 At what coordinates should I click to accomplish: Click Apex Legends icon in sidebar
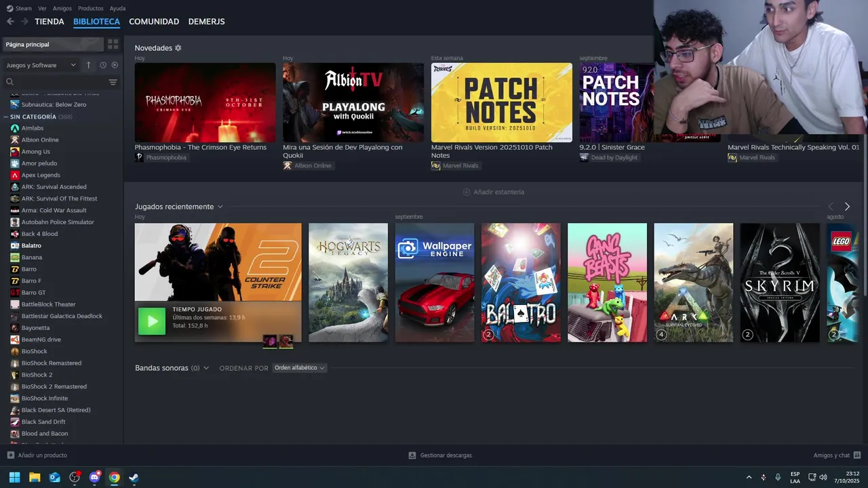(15, 175)
